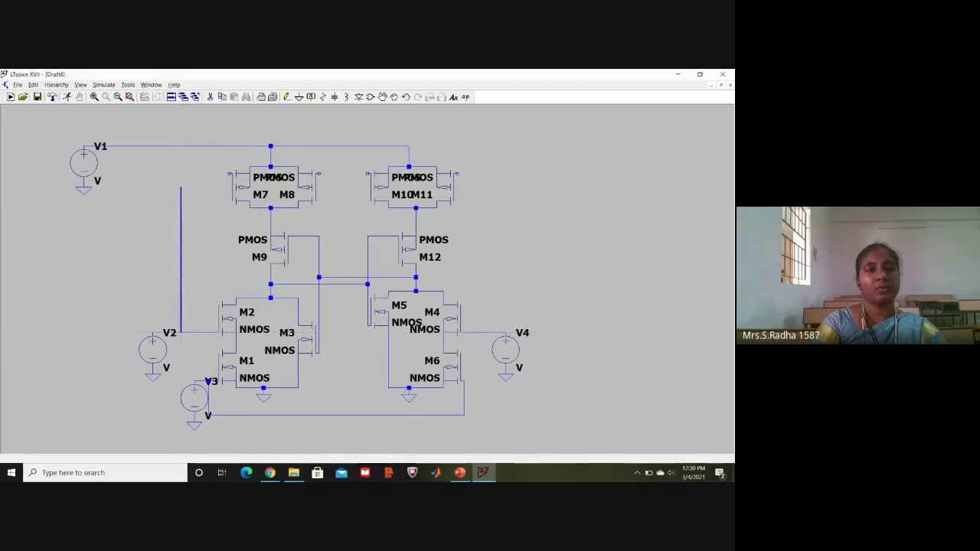Click the M3 transistor label
Screen dimensions: 980x551
(x=286, y=333)
